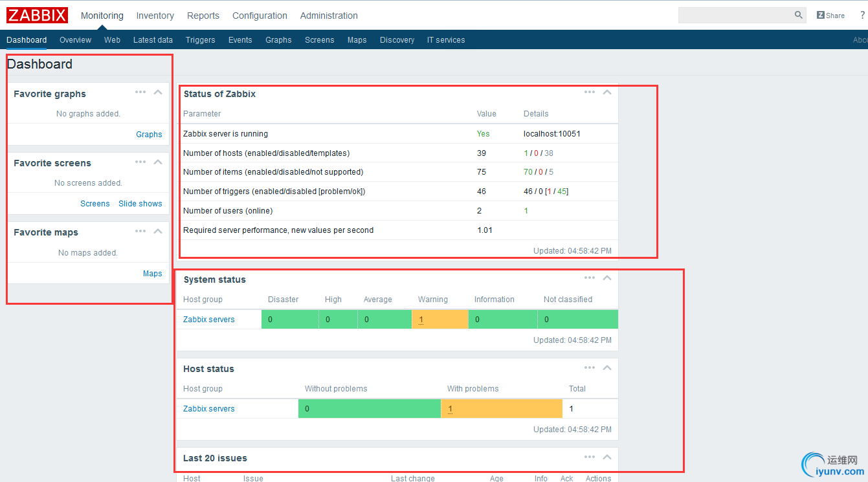This screenshot has width=868, height=482.
Task: Click Graphs link in Favorite graphs
Action: (x=149, y=135)
